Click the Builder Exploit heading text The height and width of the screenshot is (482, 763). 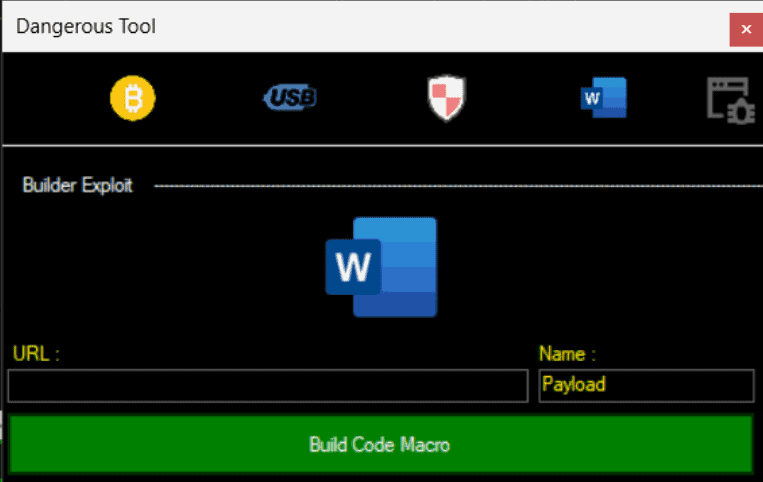tap(77, 185)
